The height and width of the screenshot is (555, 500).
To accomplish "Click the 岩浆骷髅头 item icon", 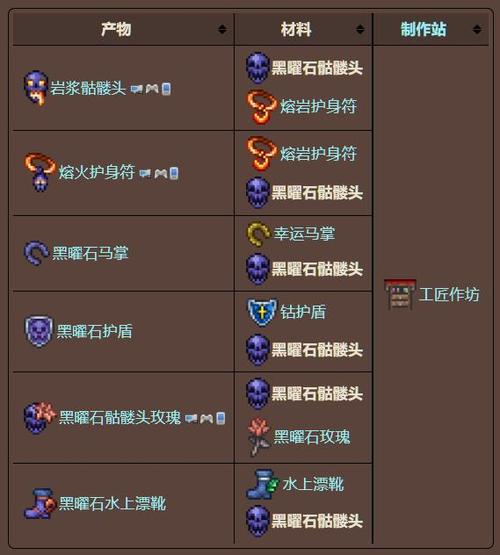I will pyautogui.click(x=36, y=88).
